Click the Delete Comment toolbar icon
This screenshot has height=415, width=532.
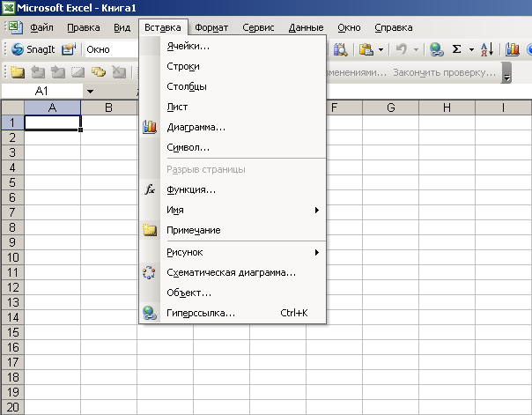[119, 72]
